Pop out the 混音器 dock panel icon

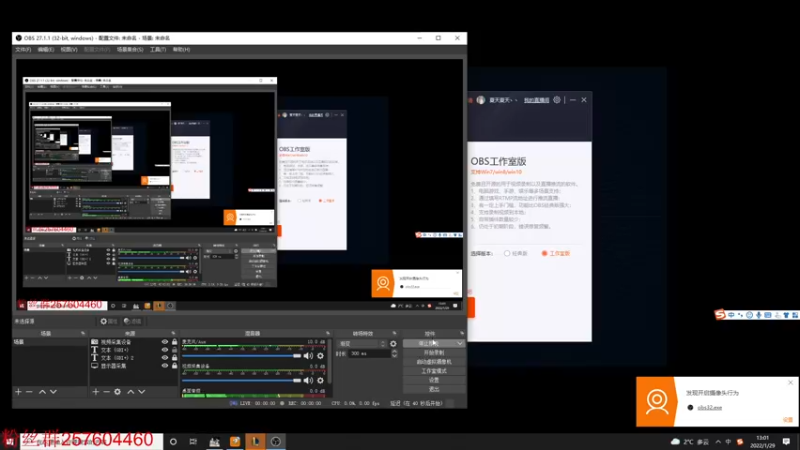328,333
